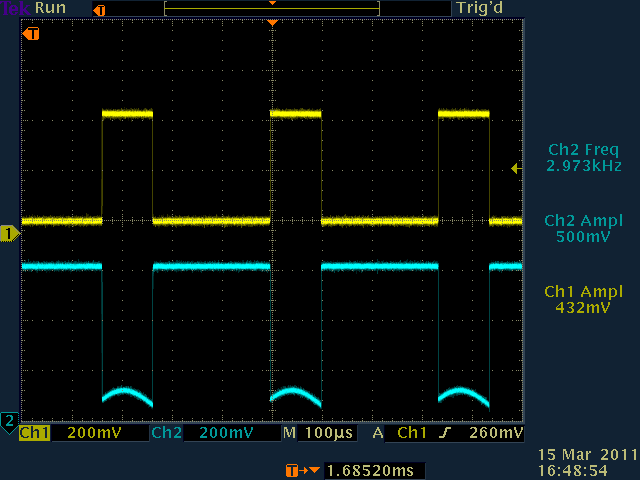Click the T arrow icon beside delay readout
640x480 pixels.
(x=295, y=470)
